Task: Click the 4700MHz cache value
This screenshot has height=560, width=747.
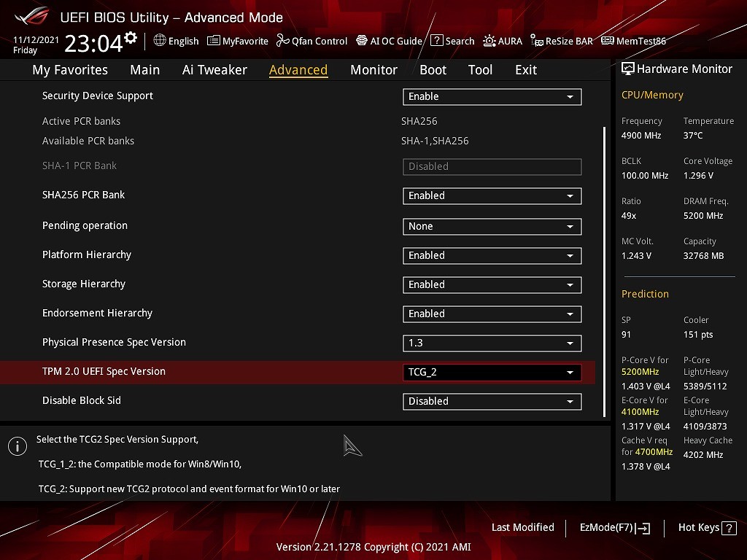Action: click(x=654, y=452)
